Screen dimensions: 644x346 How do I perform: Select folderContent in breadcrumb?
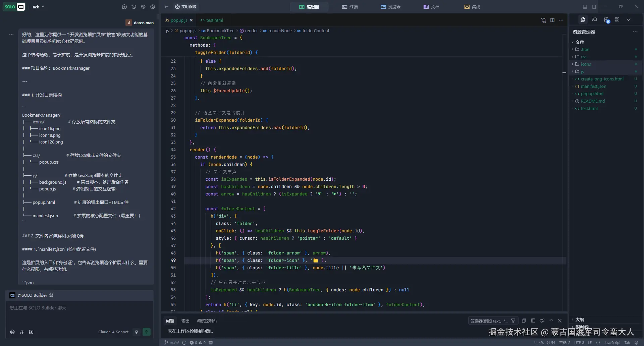pyautogui.click(x=313, y=31)
